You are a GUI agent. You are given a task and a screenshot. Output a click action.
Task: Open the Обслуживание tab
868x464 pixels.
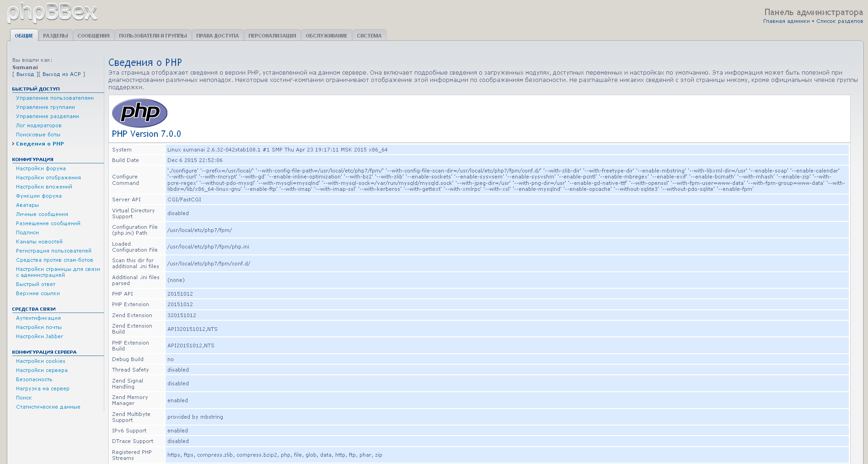(326, 36)
